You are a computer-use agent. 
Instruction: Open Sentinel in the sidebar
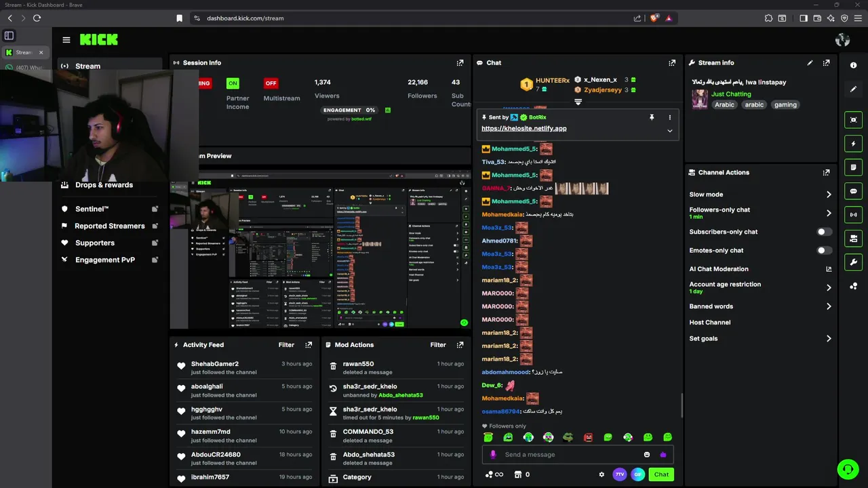click(108, 209)
